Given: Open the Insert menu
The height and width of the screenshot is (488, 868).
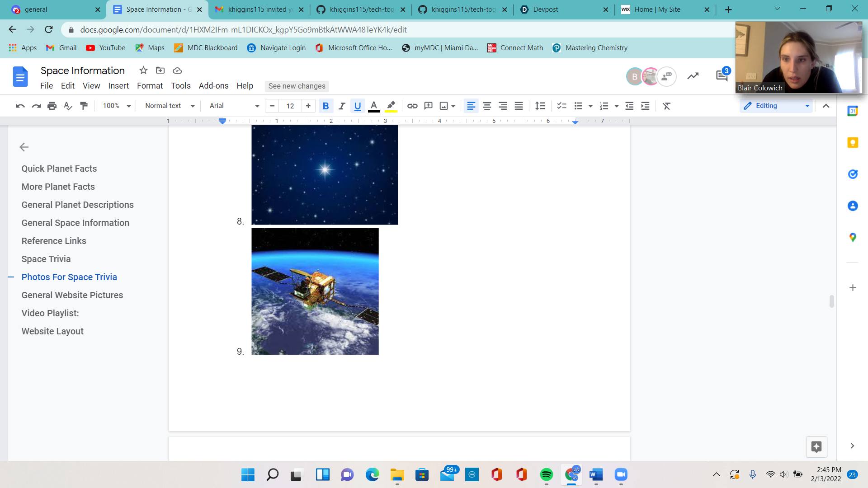Looking at the screenshot, I should [x=118, y=86].
